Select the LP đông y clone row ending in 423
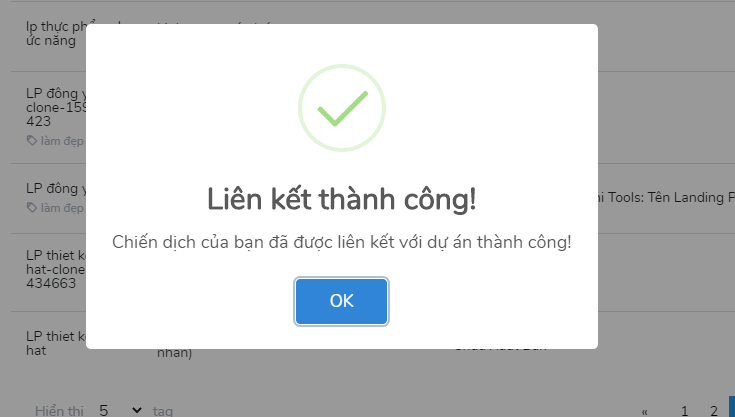The width and height of the screenshot is (735, 417). point(373,117)
